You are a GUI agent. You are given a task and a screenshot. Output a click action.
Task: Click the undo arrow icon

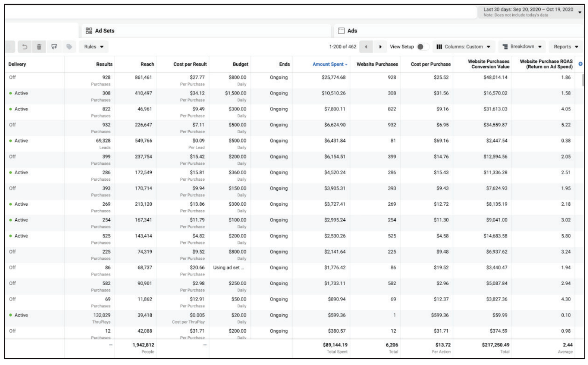[24, 47]
